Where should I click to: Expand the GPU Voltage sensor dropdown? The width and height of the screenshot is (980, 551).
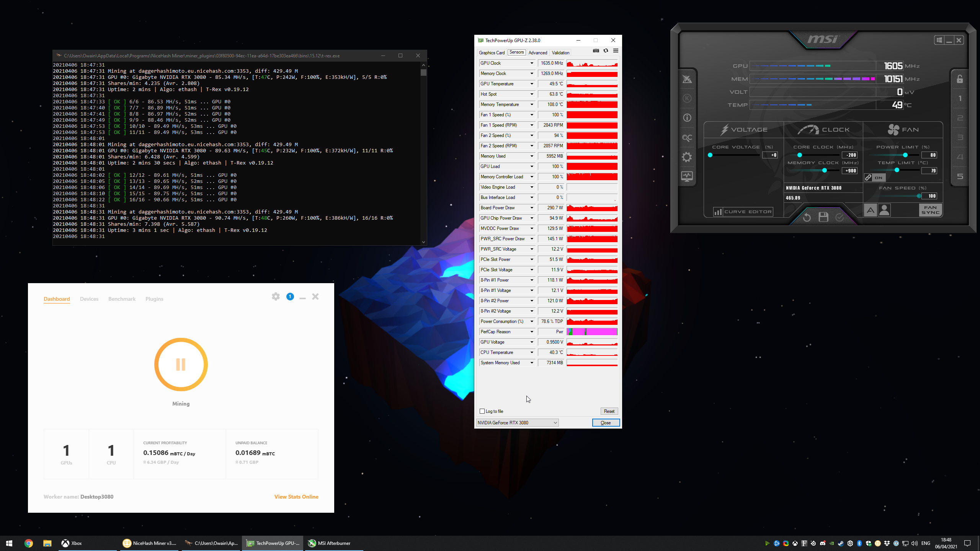pyautogui.click(x=532, y=342)
